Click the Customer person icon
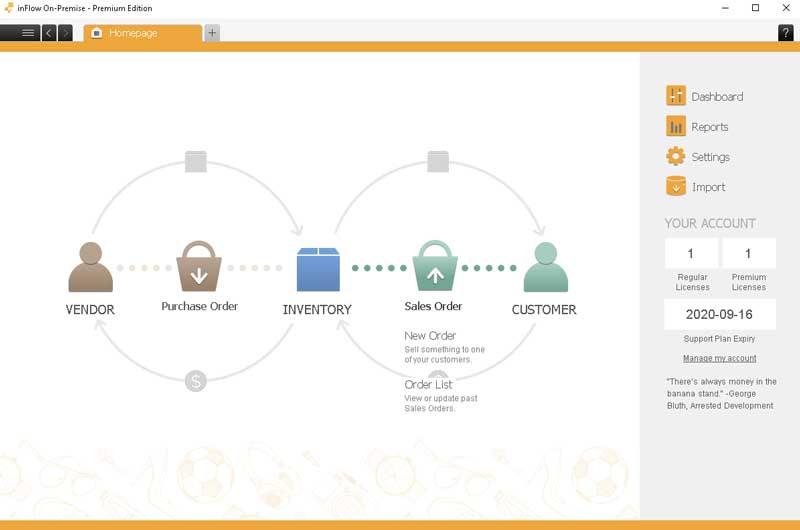The image size is (800, 530). (546, 267)
